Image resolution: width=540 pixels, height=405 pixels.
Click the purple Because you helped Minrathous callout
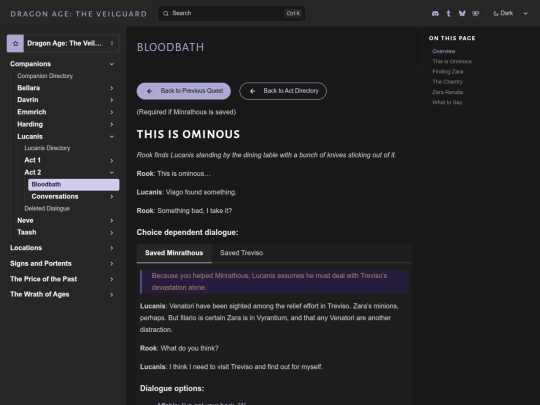[x=274, y=282]
